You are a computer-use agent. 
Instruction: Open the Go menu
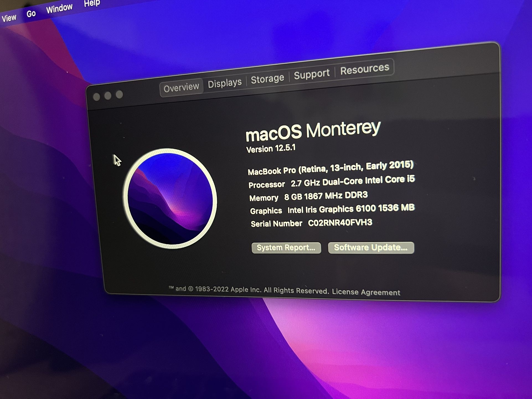pyautogui.click(x=31, y=13)
